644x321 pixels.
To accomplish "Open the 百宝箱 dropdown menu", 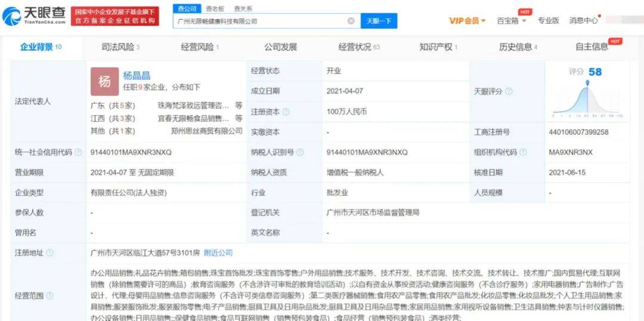I will tap(512, 21).
